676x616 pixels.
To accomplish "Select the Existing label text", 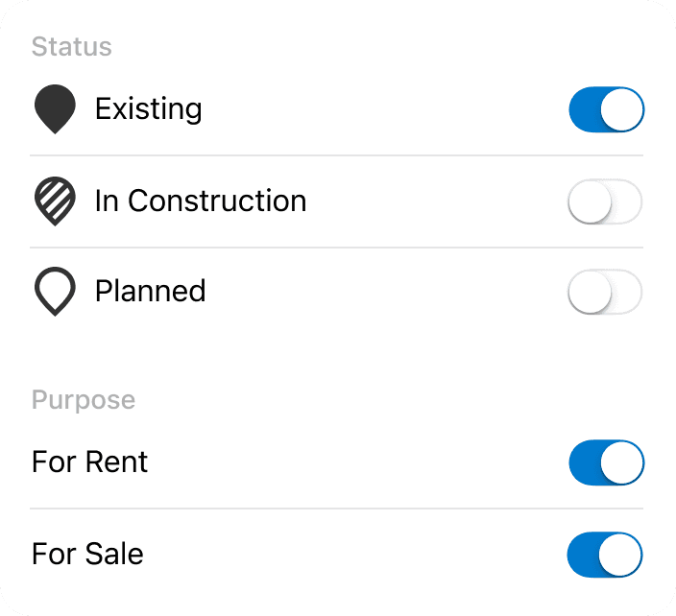I will pos(148,108).
